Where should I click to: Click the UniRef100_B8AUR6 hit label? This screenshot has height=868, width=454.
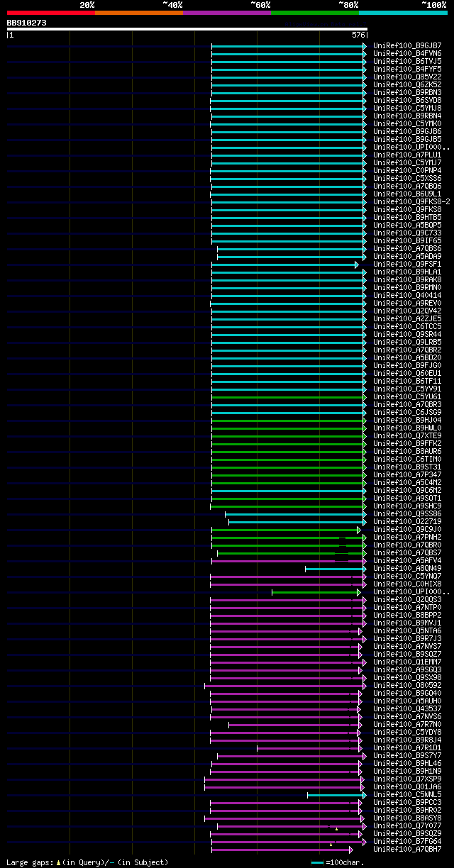click(x=407, y=451)
